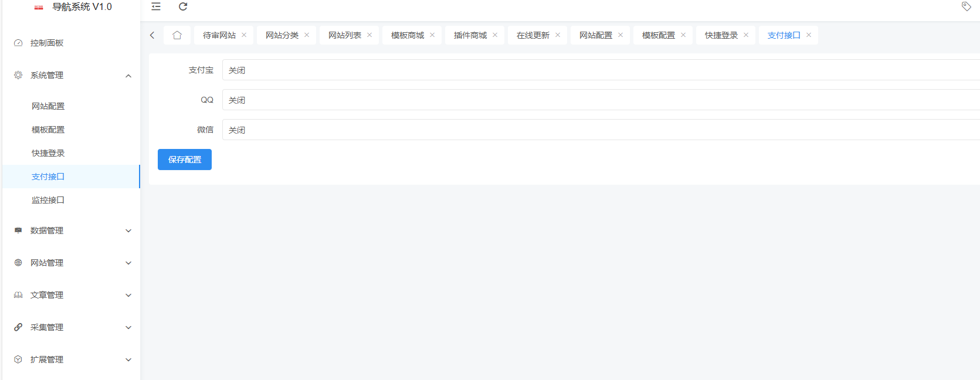Click the refresh icon in the top bar
Image resolution: width=980 pixels, height=380 pixels.
[x=183, y=6]
